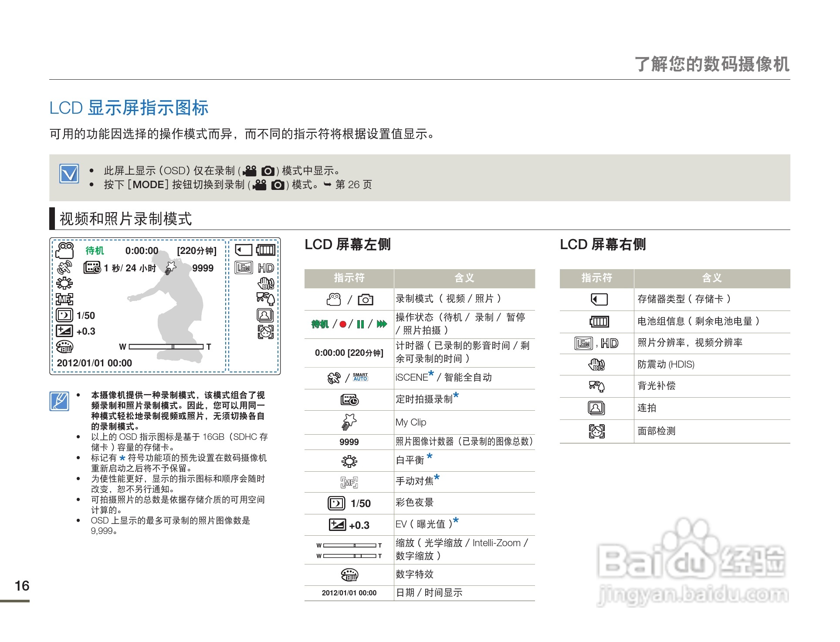Click the 视频和照片录制模式 section heading
Image resolution: width=840 pixels, height=642 pixels.
pyautogui.click(x=125, y=219)
